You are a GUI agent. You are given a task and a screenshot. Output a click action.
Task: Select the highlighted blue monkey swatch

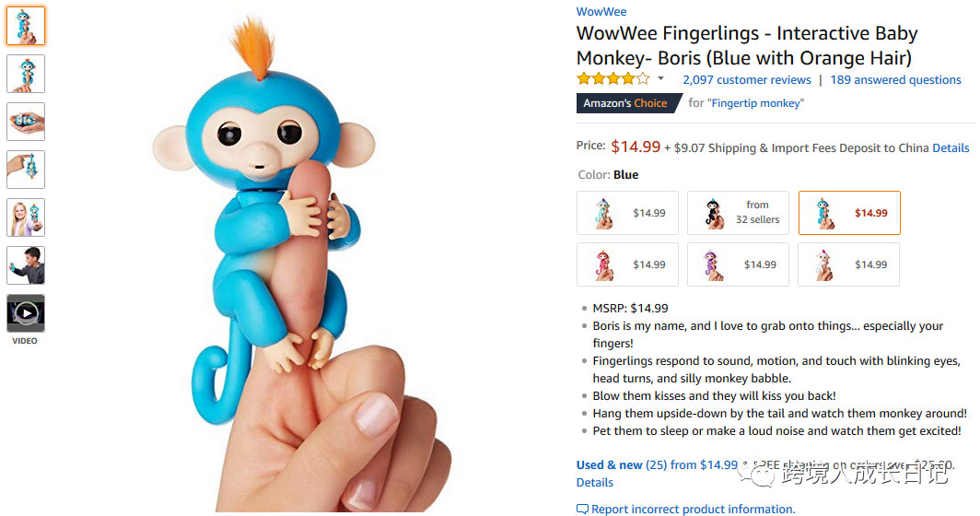point(848,213)
